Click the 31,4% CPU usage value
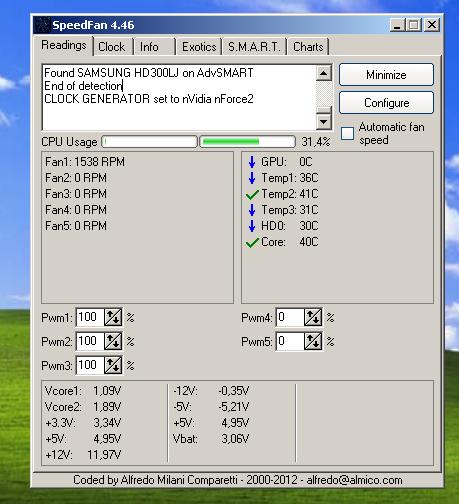Screen dimensions: 459x504 [316, 142]
